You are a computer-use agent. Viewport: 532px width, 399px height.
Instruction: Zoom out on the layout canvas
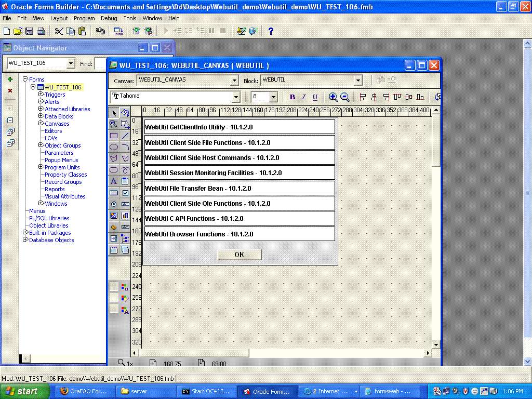[x=345, y=97]
